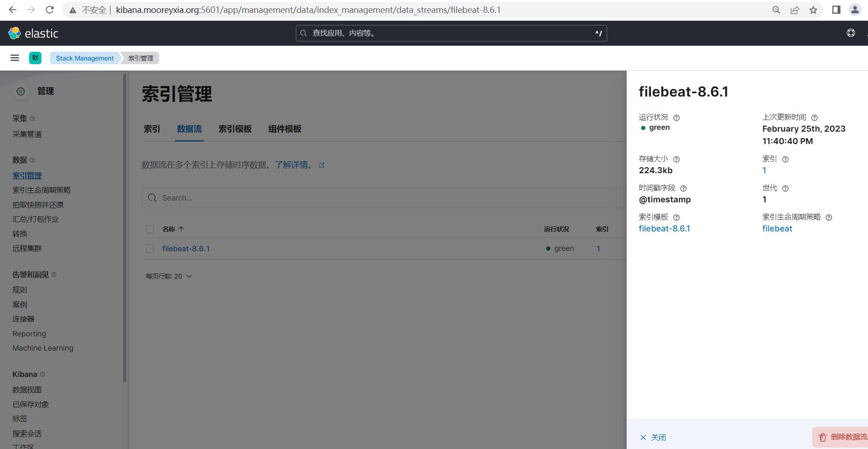
Task: Open 索引管理 in the sidebar
Action: tap(27, 176)
